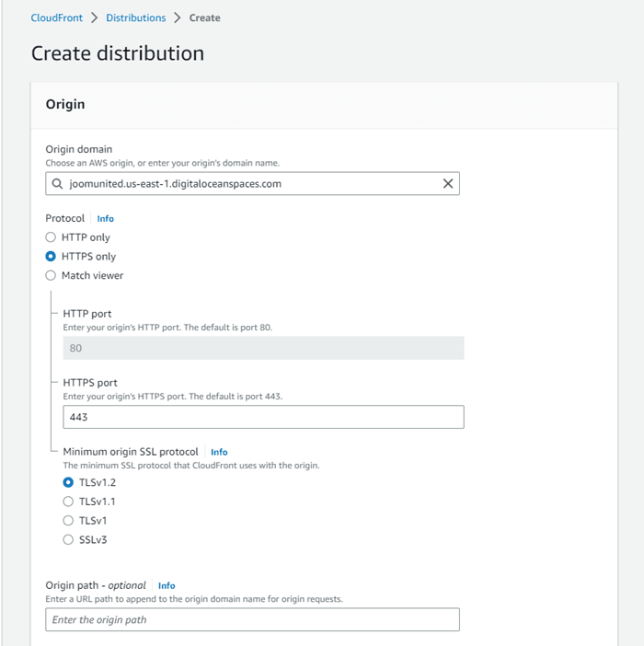Click the HTTPS port field showing 443
Screen dimensions: 644x646
[x=263, y=417]
